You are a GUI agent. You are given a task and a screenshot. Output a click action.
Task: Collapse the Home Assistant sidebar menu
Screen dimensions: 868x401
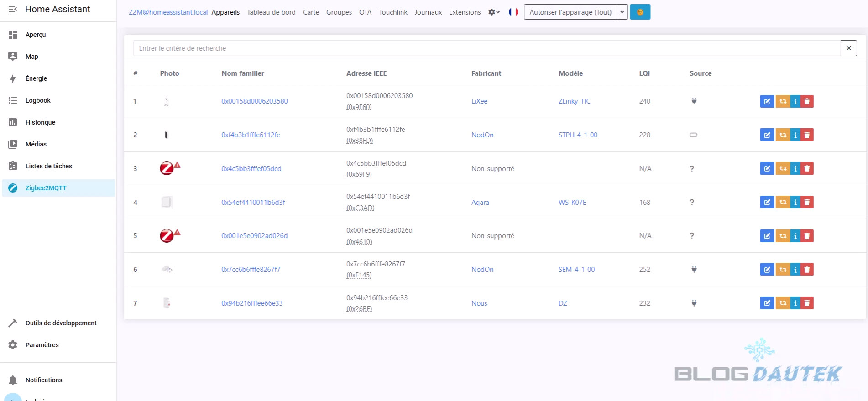pyautogui.click(x=13, y=9)
